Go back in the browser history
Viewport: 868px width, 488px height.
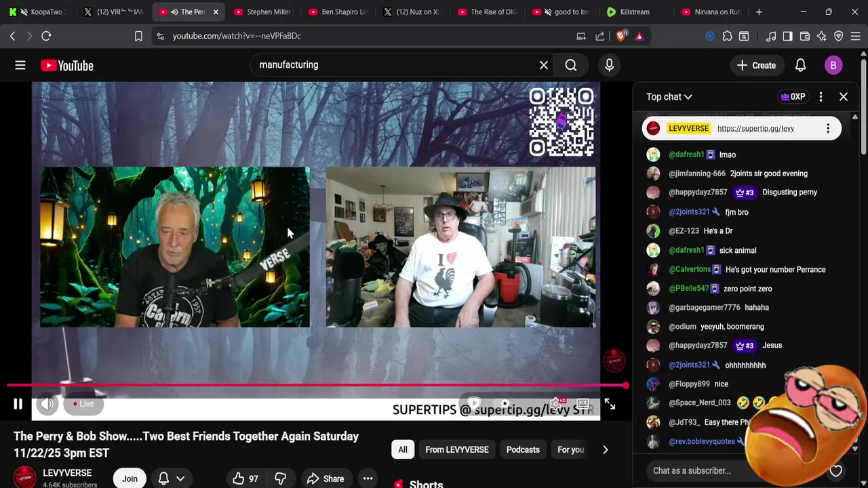point(12,36)
